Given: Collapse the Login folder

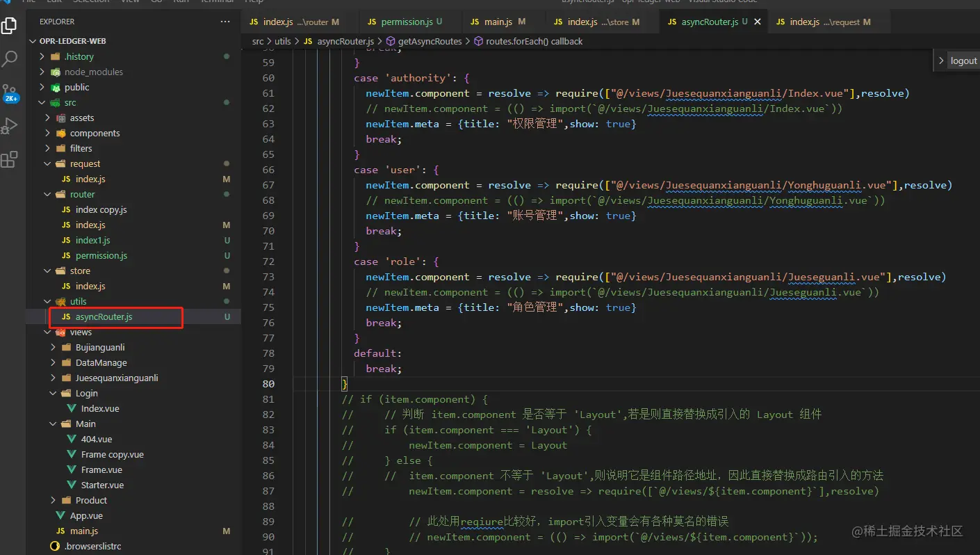Looking at the screenshot, I should (54, 393).
